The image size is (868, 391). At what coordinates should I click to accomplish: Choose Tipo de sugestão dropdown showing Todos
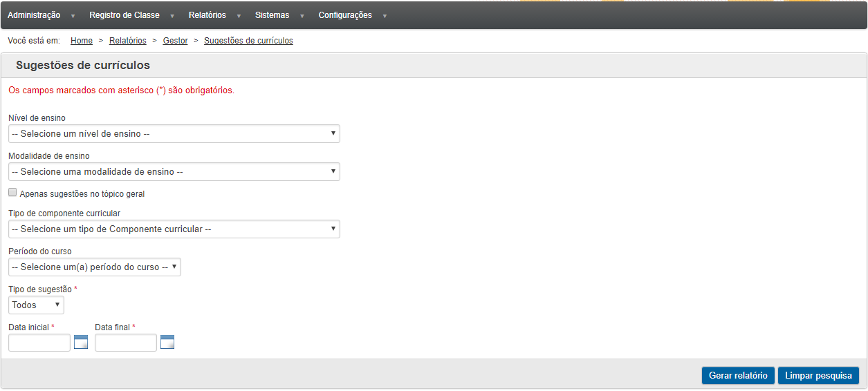(36, 305)
